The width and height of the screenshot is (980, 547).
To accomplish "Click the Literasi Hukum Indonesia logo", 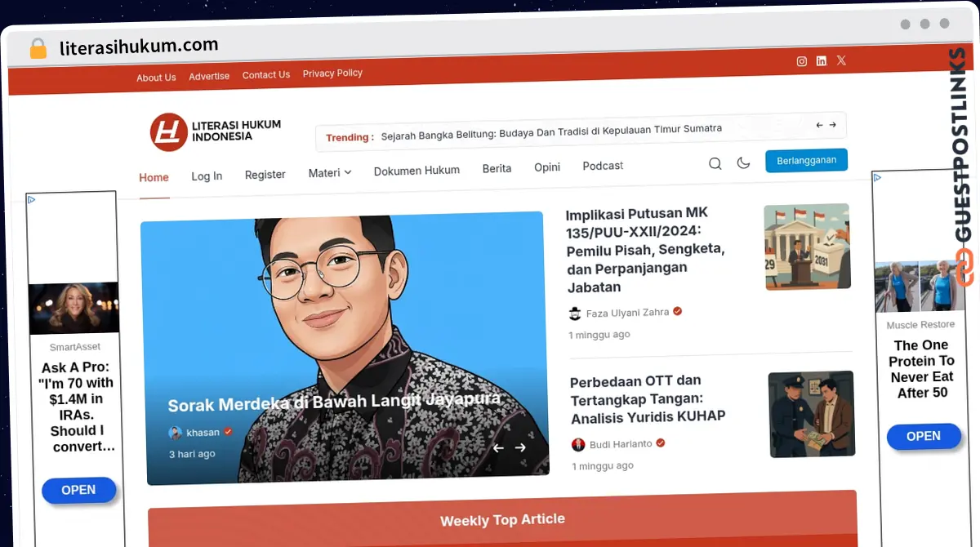I will (216, 131).
